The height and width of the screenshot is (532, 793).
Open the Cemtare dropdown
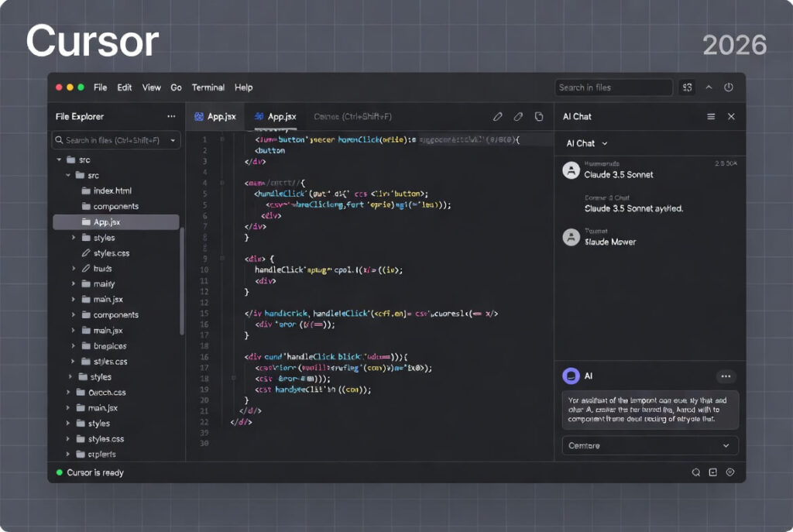tap(650, 445)
